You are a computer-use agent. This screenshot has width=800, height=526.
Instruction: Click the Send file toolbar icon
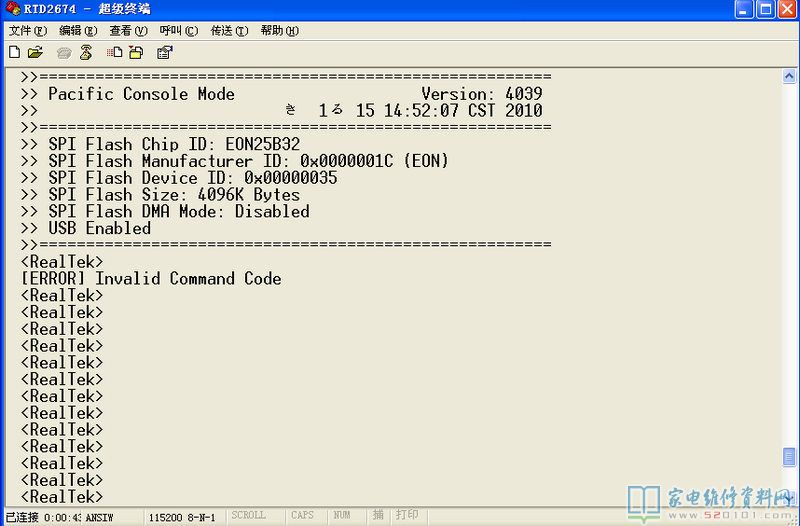(x=115, y=52)
